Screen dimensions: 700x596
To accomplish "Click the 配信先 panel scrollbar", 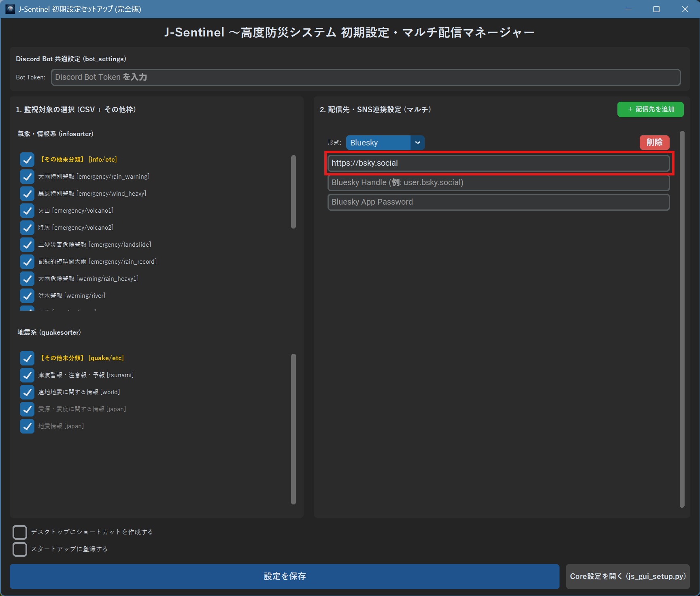I will (x=682, y=319).
